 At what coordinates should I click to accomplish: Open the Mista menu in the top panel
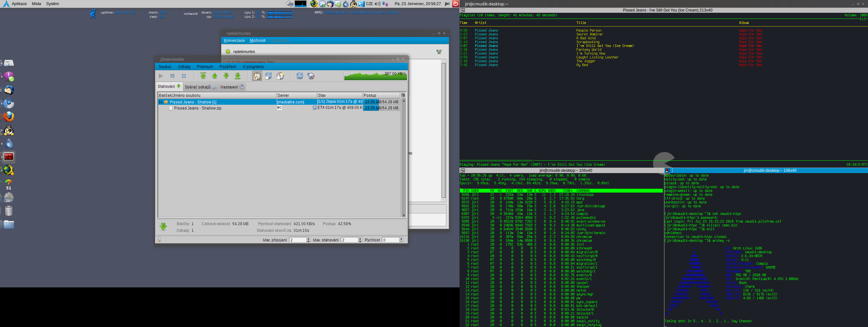(x=36, y=4)
